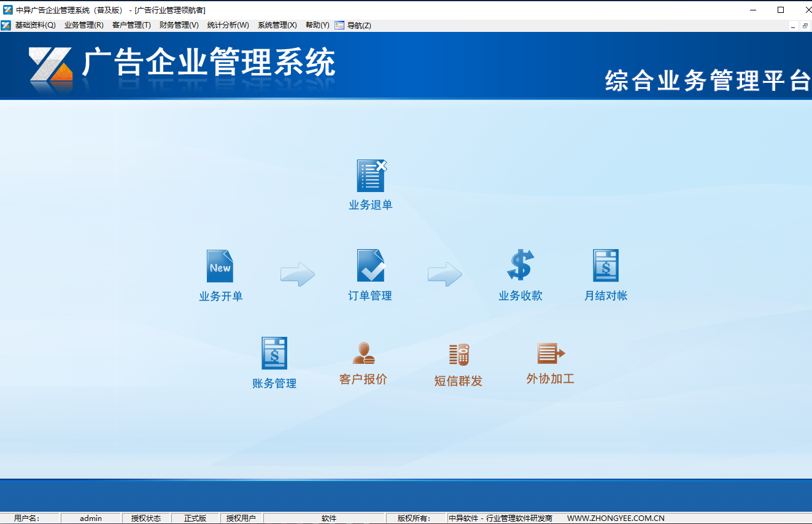Open the 系统管理(X) menu
The width and height of the screenshot is (812, 524).
(x=277, y=25)
